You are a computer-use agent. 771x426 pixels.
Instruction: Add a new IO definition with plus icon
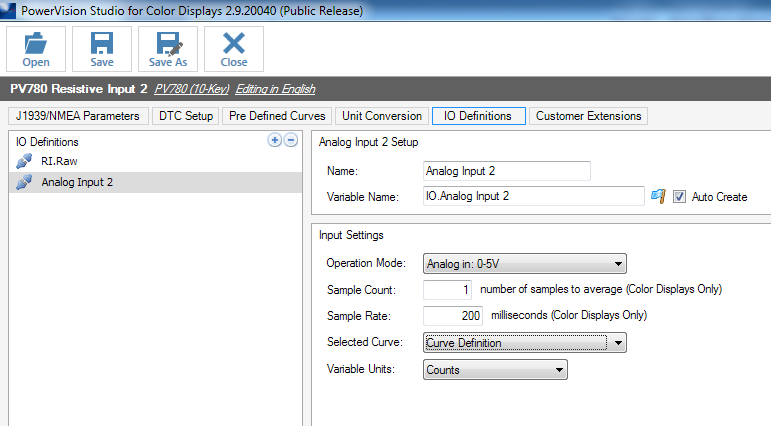pos(274,140)
